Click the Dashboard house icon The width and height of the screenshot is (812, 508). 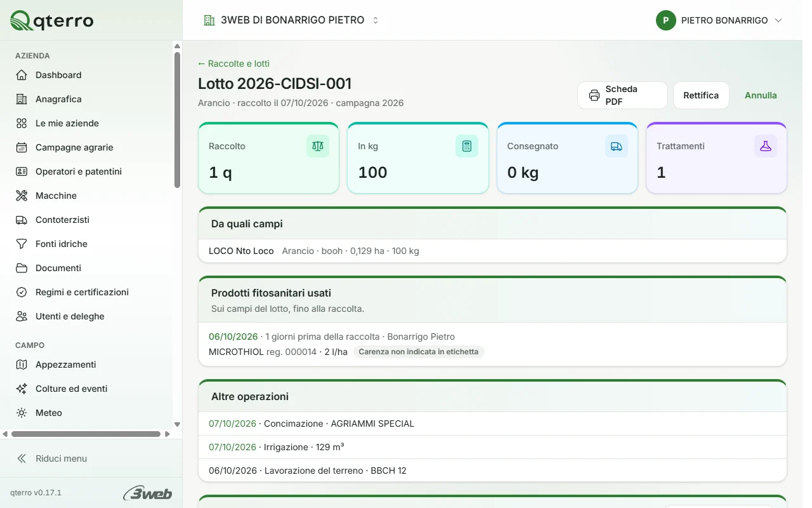[22, 75]
